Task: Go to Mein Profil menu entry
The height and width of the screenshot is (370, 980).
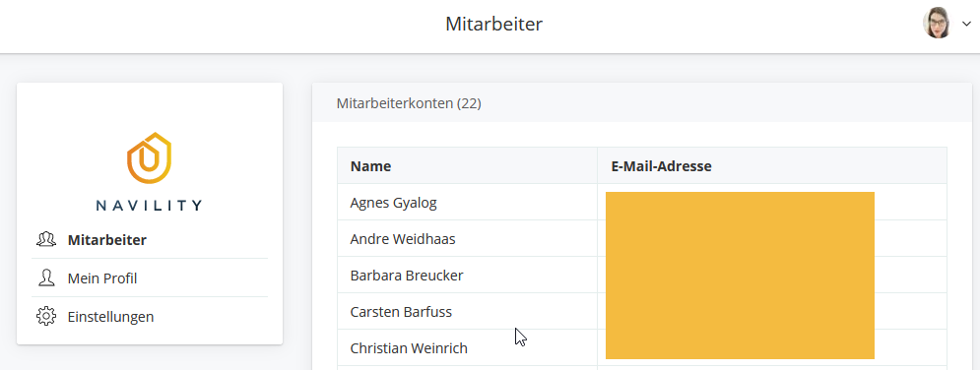Action: (102, 278)
